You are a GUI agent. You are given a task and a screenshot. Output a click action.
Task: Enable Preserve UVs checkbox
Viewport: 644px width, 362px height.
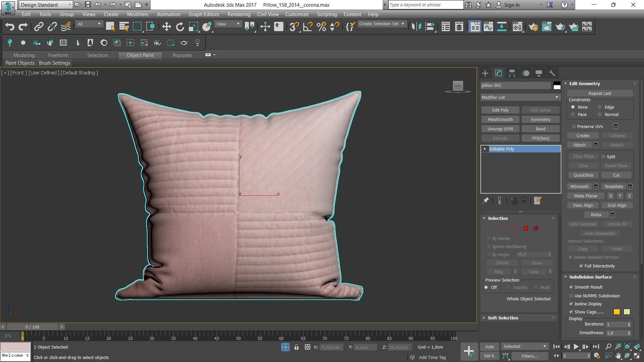(x=574, y=127)
